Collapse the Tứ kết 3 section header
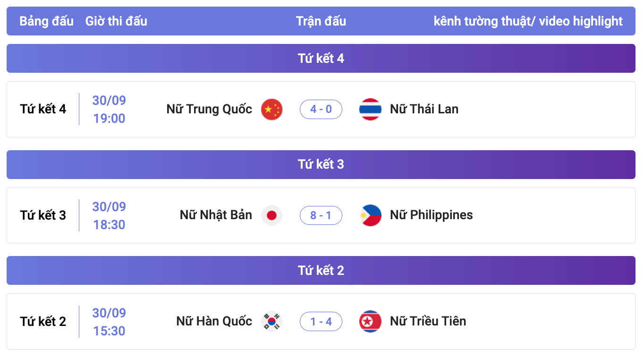The width and height of the screenshot is (644, 359). point(321,164)
